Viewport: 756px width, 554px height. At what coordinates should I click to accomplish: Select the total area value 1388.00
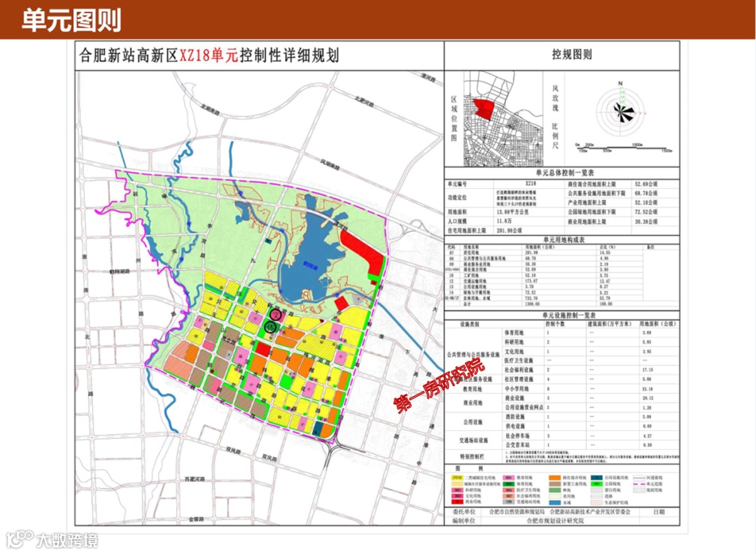(533, 304)
